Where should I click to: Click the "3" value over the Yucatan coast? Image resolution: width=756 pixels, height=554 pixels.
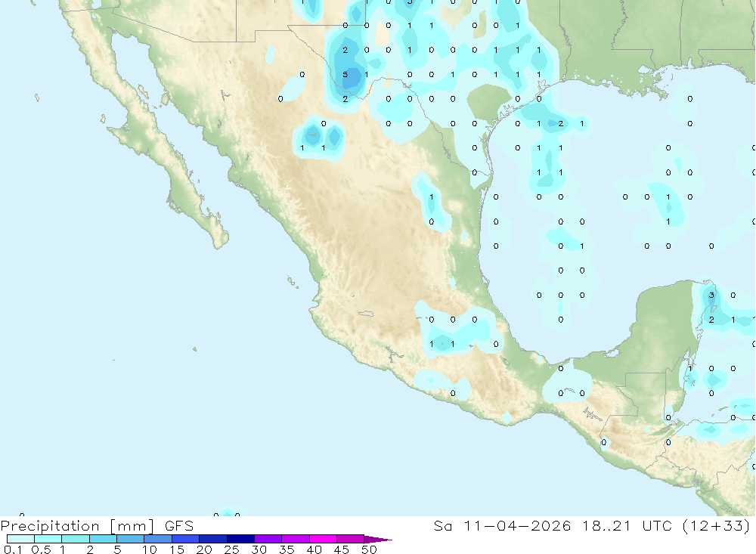click(711, 295)
